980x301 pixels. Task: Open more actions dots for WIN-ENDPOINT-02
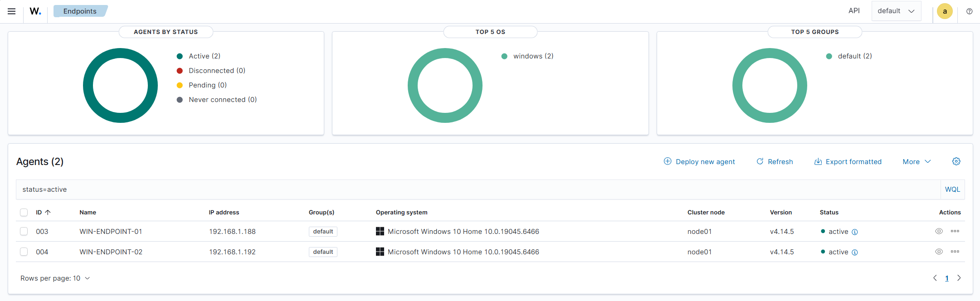click(x=955, y=252)
